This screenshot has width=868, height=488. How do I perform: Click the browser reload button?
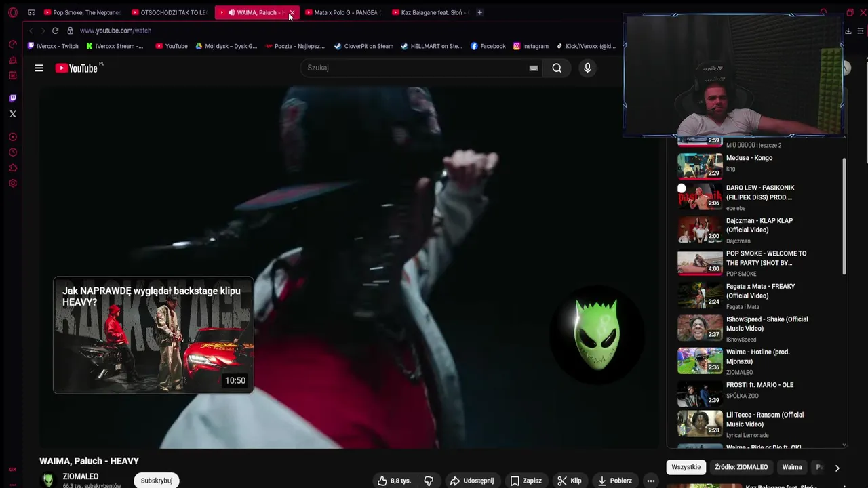click(x=55, y=30)
